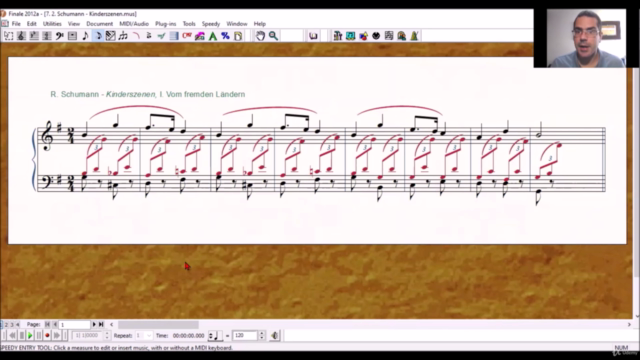Click the tempo field showing 120
The width and height of the screenshot is (640, 360).
(245, 336)
